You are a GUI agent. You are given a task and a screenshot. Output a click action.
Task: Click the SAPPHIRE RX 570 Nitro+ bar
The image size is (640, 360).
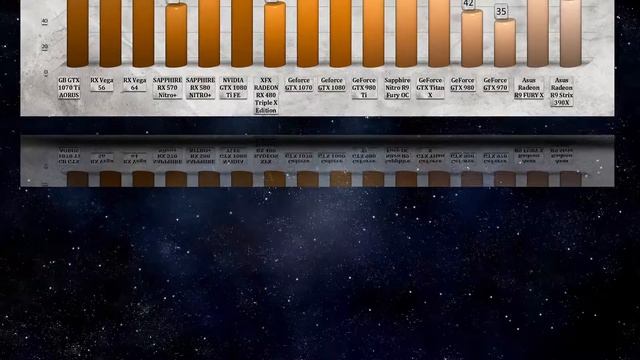click(176, 35)
